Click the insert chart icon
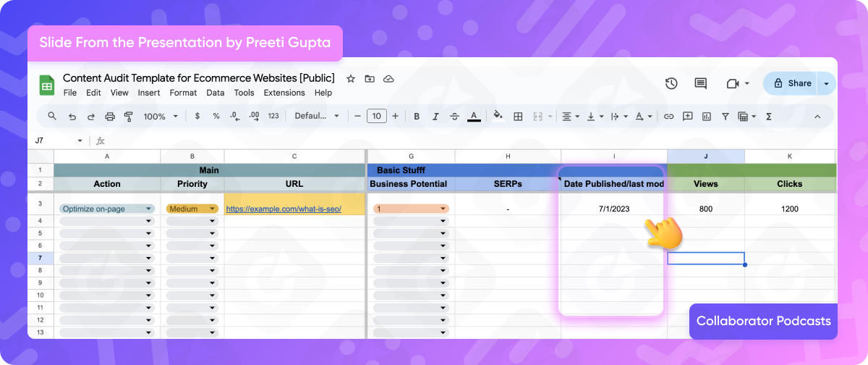 [706, 116]
